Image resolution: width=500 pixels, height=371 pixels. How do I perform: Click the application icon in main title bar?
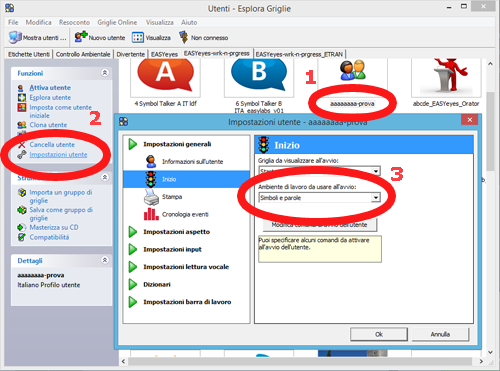(x=10, y=8)
